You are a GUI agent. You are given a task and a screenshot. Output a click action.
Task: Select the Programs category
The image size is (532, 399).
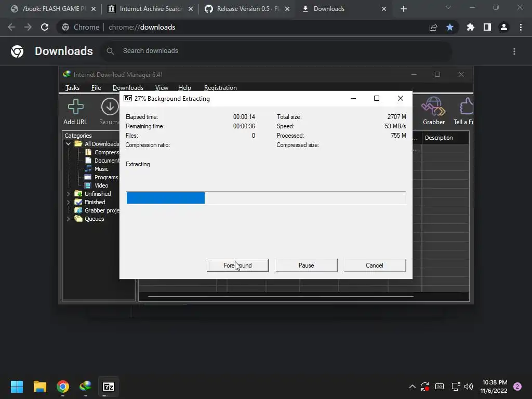click(101, 177)
